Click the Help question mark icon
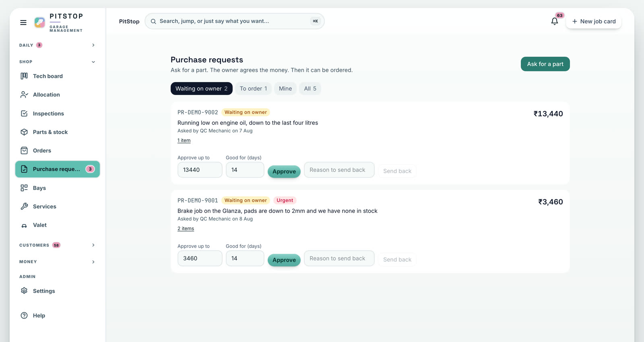Image resolution: width=644 pixels, height=342 pixels. (x=24, y=315)
